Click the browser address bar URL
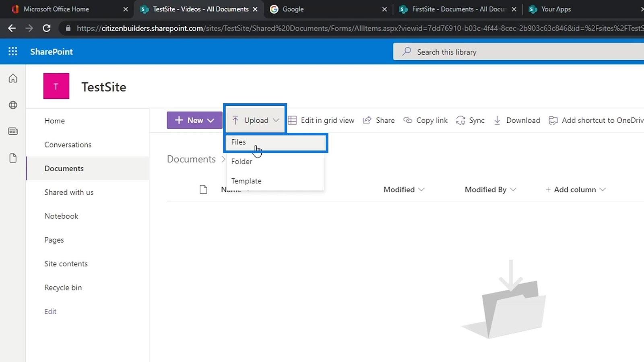Viewport: 644px width, 362px height. point(360,28)
